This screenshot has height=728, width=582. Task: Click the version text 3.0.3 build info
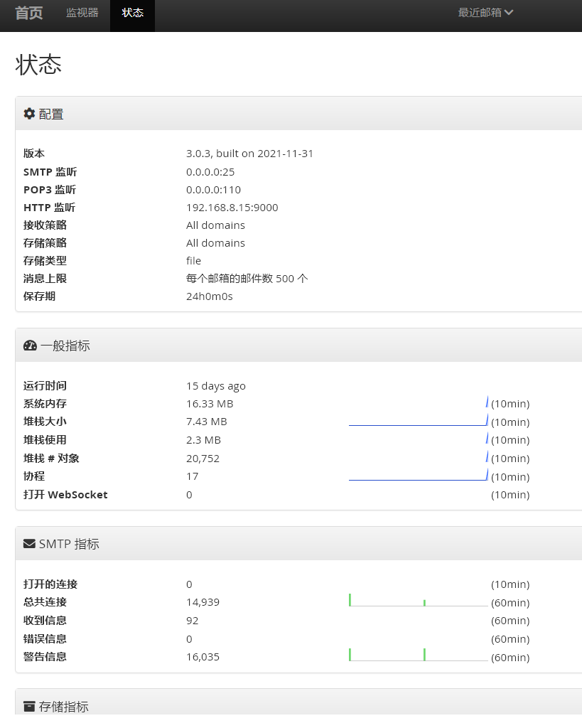point(249,154)
